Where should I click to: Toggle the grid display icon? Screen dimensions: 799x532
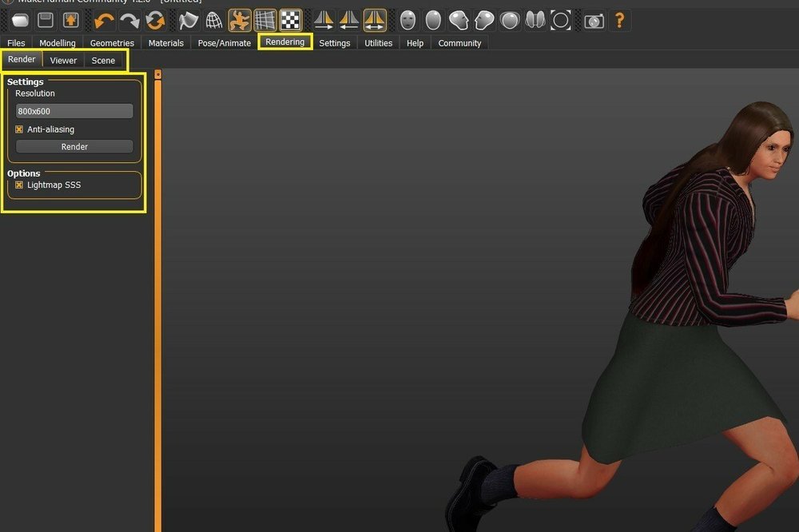[x=265, y=20]
